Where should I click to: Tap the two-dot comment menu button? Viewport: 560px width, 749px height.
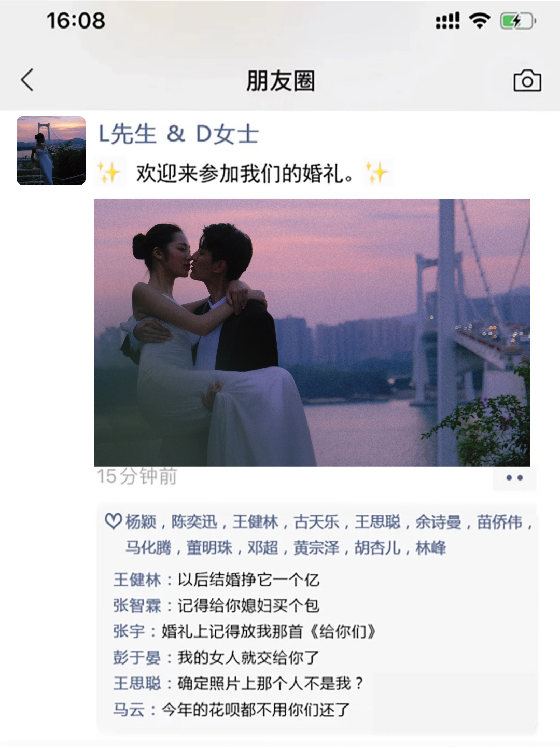coord(514,477)
